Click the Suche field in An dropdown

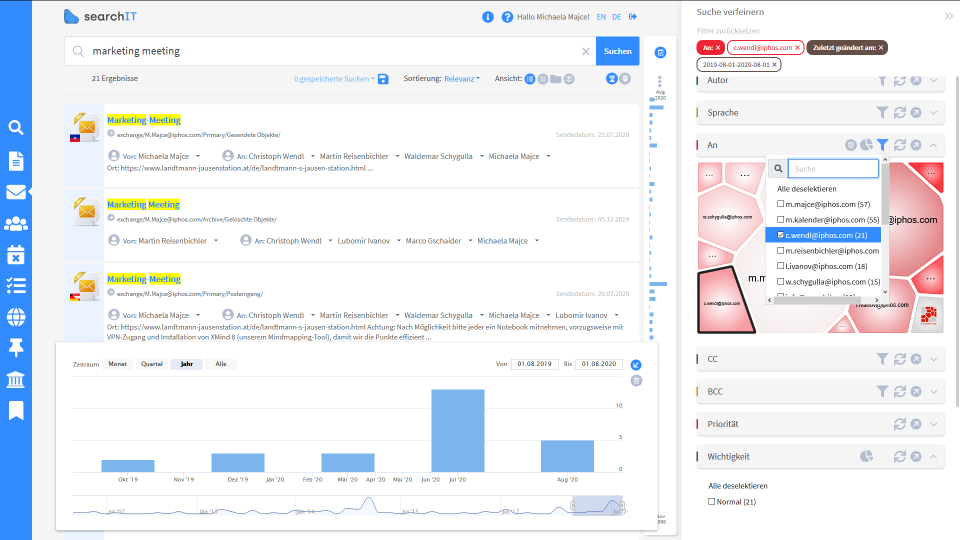[833, 168]
